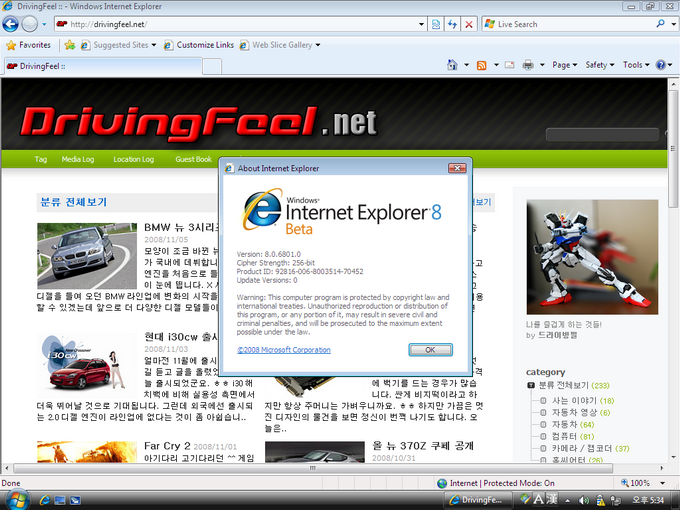Select 분류 전체보기 (233) category item
Image resolution: width=680 pixels, height=510 pixels.
pos(574,385)
